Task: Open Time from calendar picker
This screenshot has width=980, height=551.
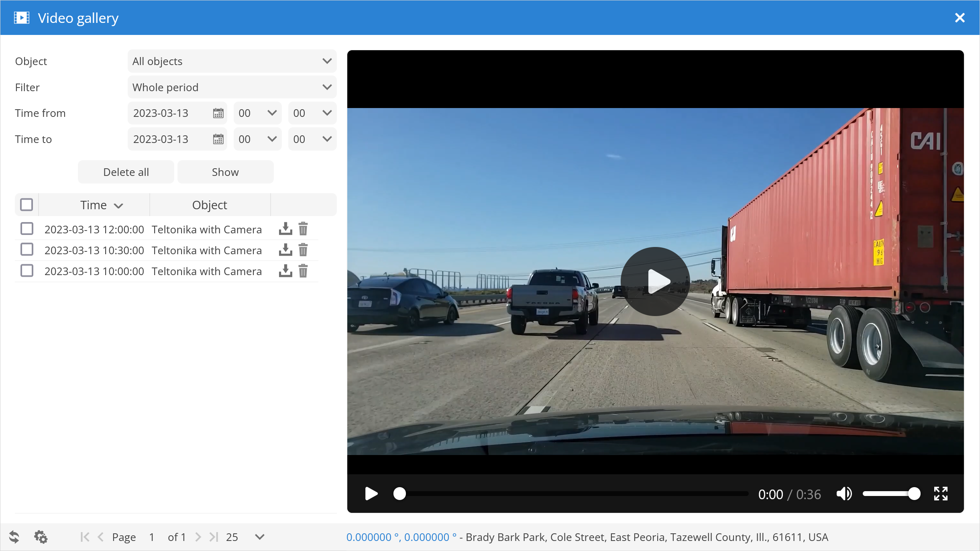Action: pos(218,113)
